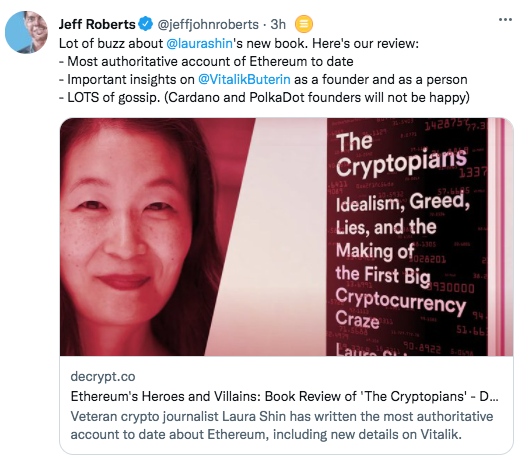The width and height of the screenshot is (524, 462).
Task: Open the tweet's more options ellipsis
Action: point(505,20)
